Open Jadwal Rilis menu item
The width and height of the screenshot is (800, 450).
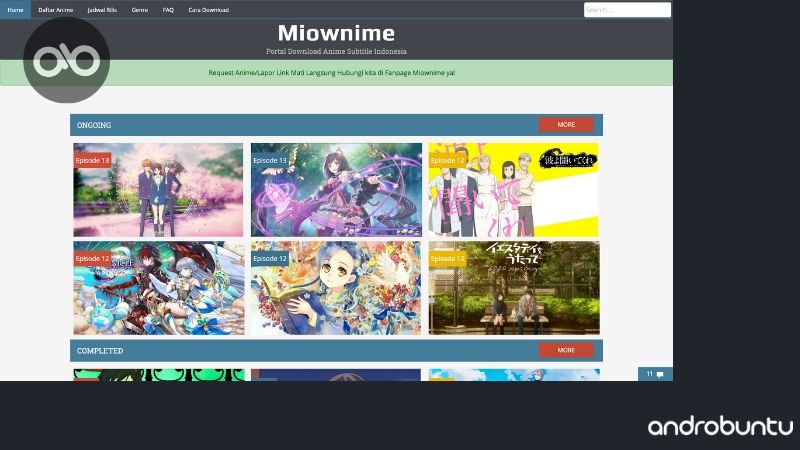tap(102, 10)
